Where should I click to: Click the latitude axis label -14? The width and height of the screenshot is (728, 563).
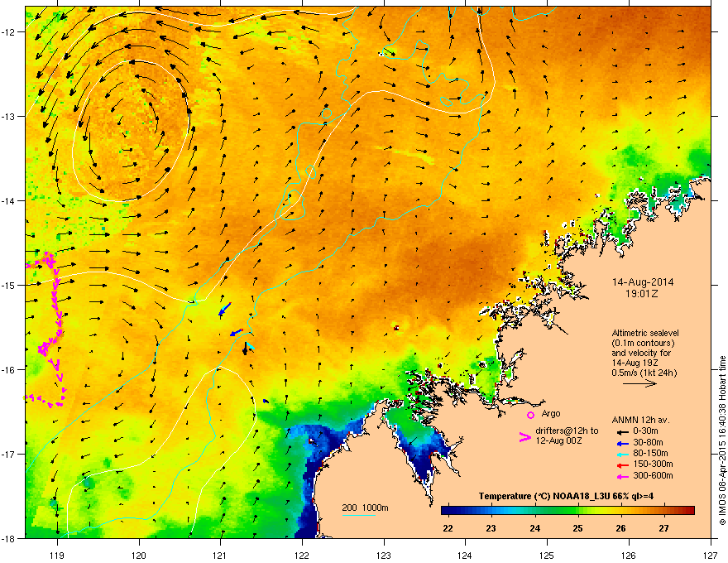[8, 200]
